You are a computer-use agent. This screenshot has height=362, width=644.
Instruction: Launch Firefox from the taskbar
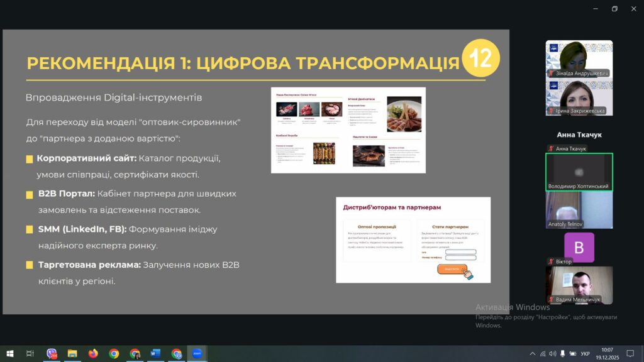click(x=93, y=354)
